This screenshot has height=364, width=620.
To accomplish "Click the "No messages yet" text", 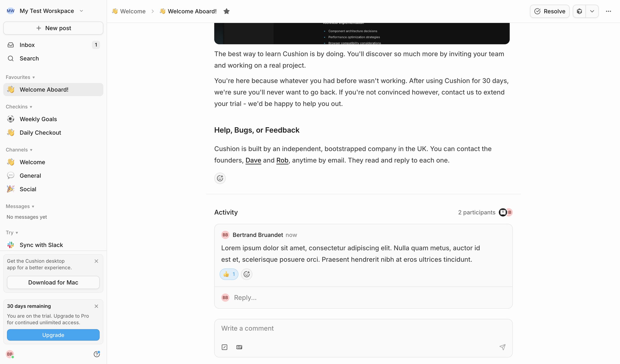I will click(x=27, y=217).
